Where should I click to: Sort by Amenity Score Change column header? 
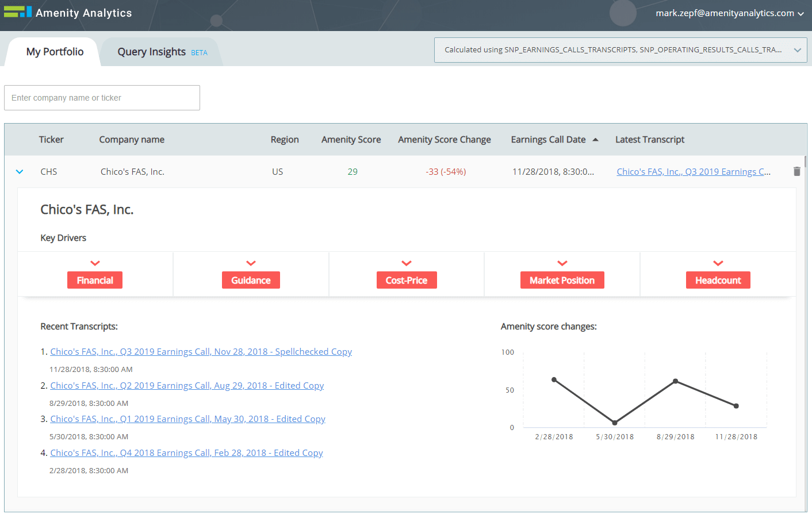coord(445,139)
